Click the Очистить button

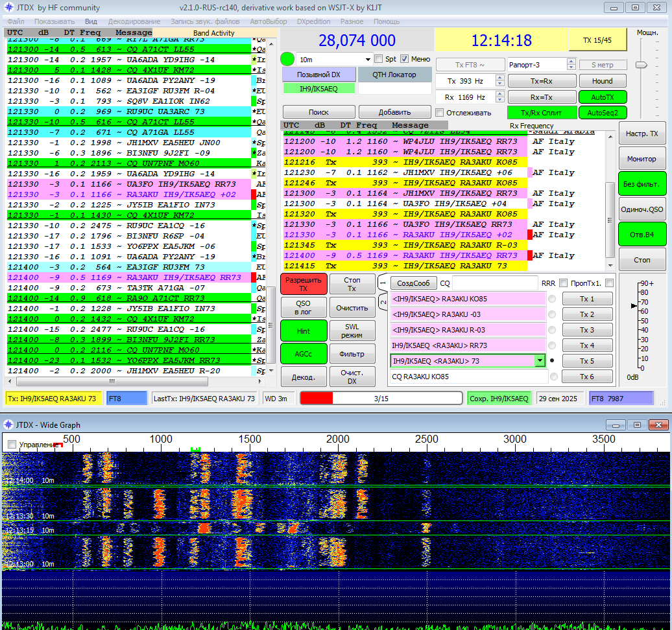tap(352, 307)
